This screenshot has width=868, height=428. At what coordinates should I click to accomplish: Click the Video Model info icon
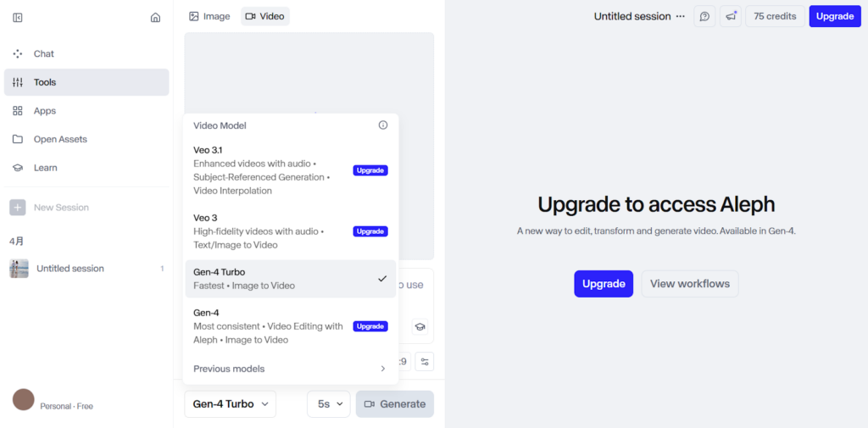pyautogui.click(x=383, y=125)
